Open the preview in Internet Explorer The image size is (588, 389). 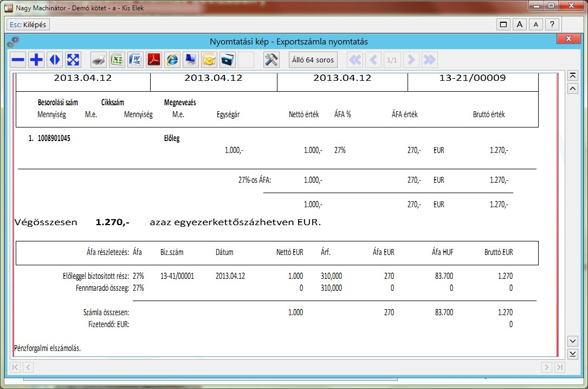point(172,60)
